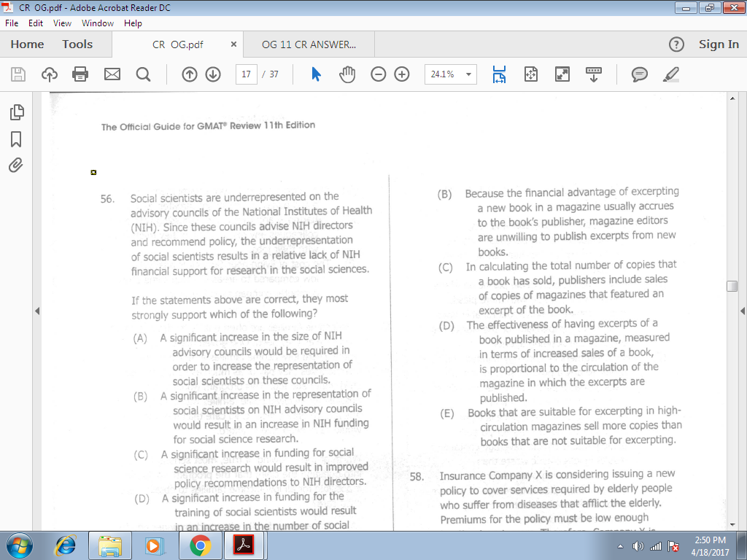This screenshot has width=747, height=560.
Task: Open Google Chrome from taskbar
Action: [x=201, y=545]
